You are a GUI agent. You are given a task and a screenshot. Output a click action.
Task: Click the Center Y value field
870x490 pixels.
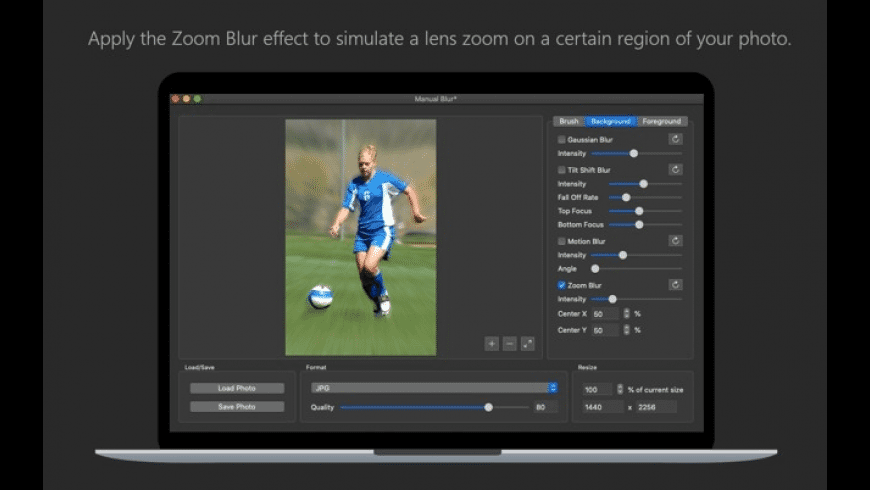click(605, 330)
